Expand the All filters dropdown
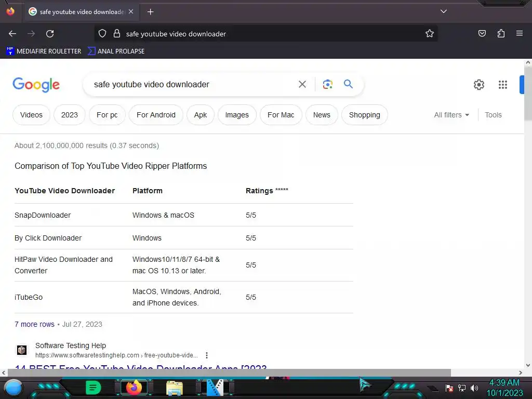532x399 pixels. (451, 115)
